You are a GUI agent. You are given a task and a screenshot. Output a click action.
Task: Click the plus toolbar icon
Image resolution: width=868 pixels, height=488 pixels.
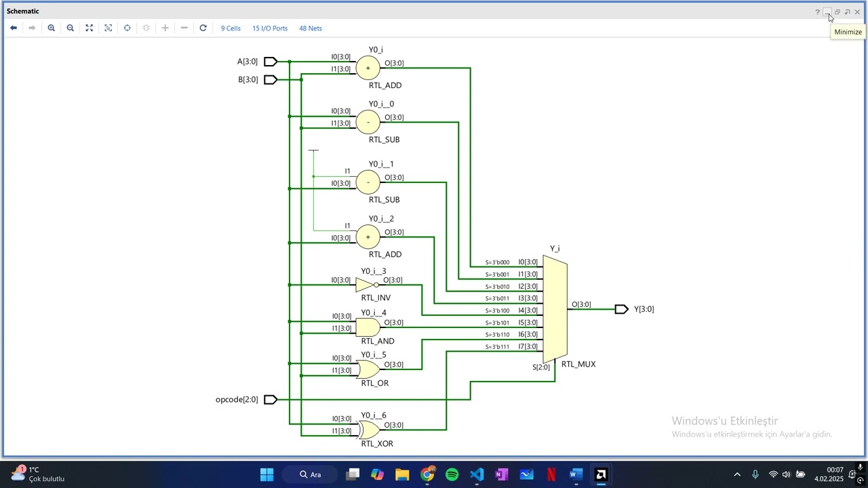(x=165, y=28)
